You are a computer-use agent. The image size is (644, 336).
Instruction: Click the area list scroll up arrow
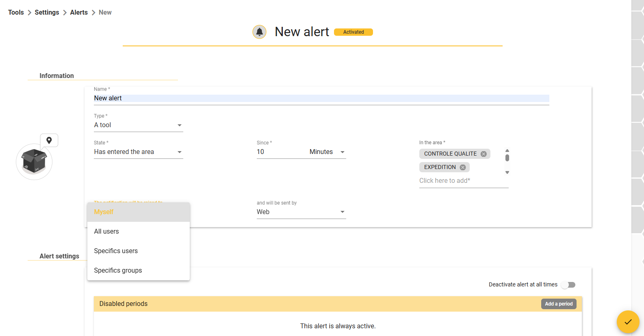coord(507,150)
